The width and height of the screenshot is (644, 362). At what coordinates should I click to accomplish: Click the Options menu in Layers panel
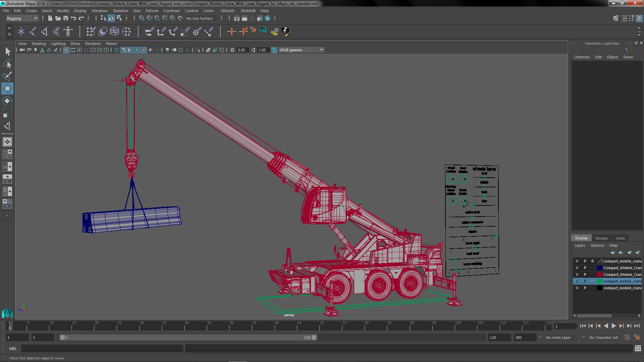click(597, 245)
